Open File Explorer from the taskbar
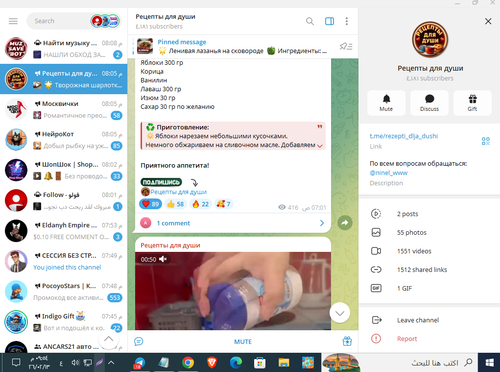 [x=284, y=363]
